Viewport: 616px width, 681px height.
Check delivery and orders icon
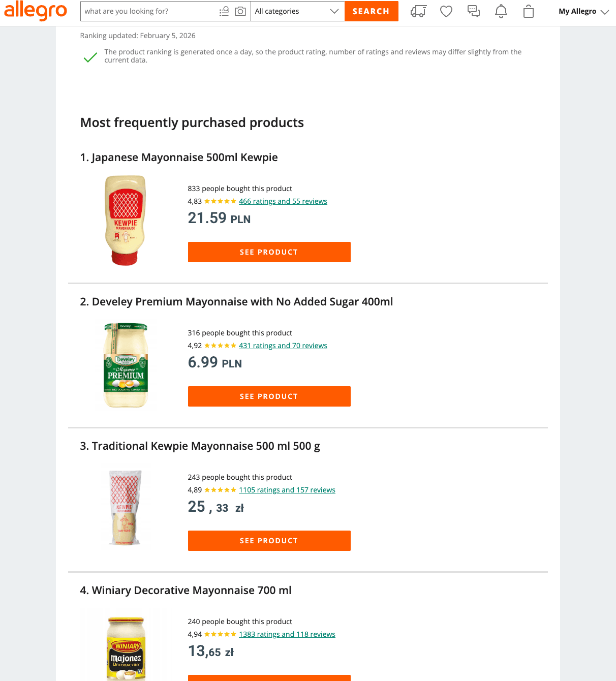pos(418,11)
